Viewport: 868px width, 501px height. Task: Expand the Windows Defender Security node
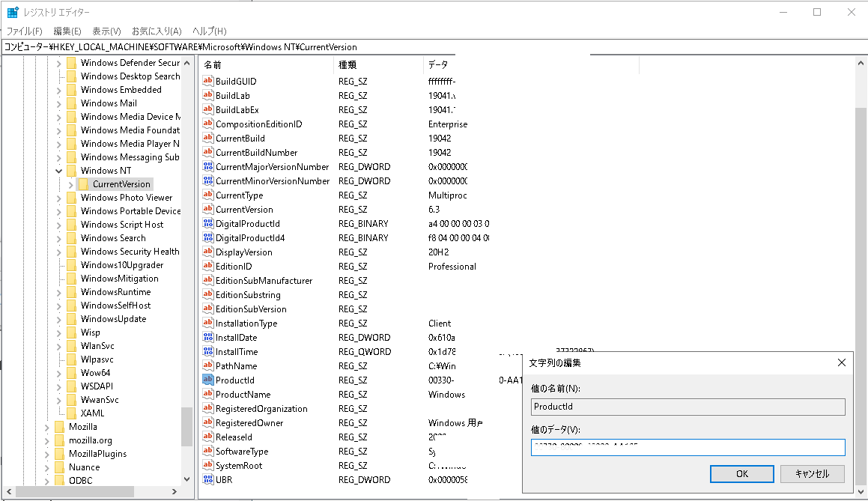click(58, 63)
